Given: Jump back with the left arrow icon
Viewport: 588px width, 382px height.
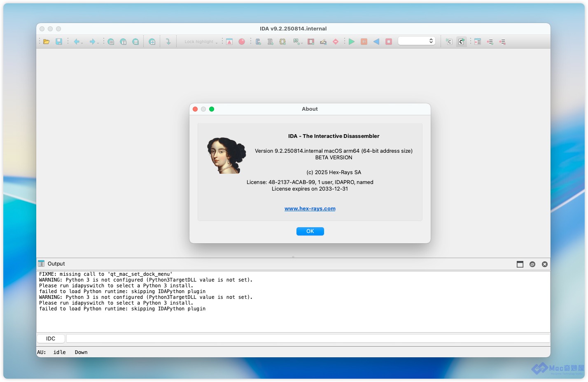Looking at the screenshot, I should pyautogui.click(x=76, y=42).
